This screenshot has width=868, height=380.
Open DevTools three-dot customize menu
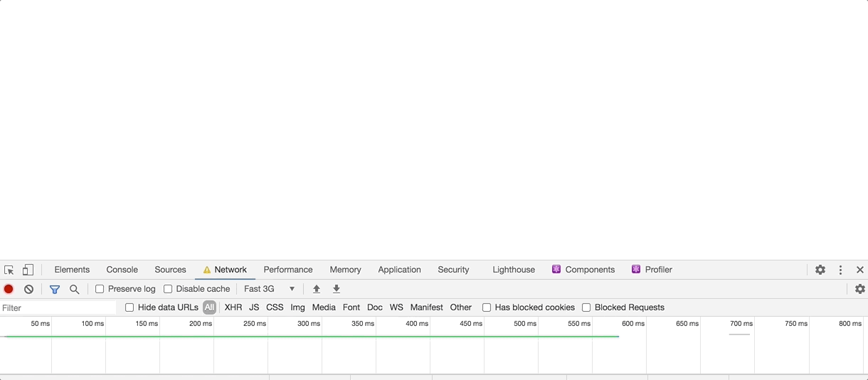tap(840, 270)
